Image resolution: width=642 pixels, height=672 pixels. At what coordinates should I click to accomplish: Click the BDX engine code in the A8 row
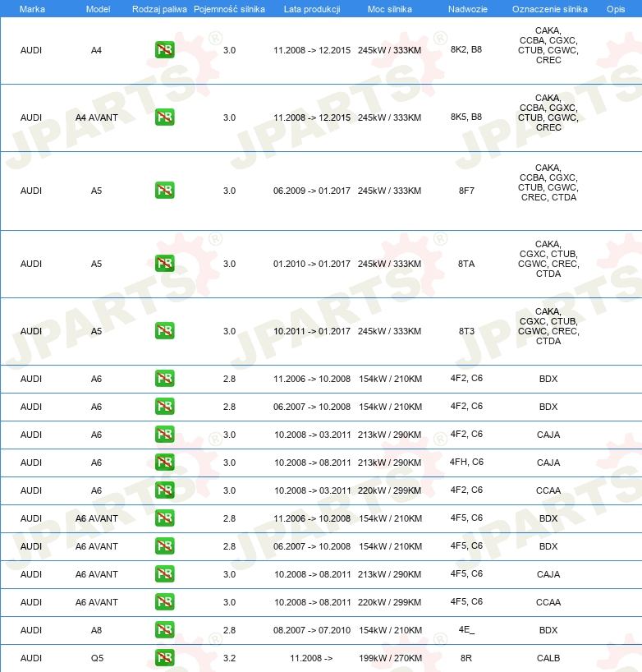click(x=548, y=630)
